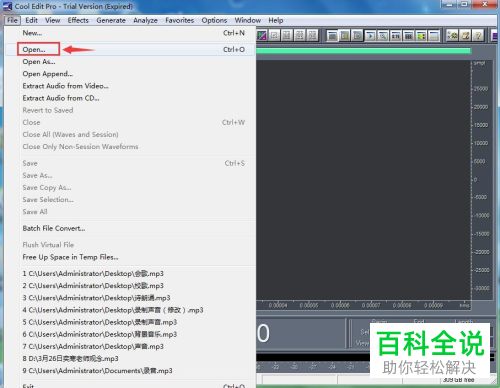Screen dimensions: 500x388
Task: Open recent file 8 on drive D
Action: point(130,359)
